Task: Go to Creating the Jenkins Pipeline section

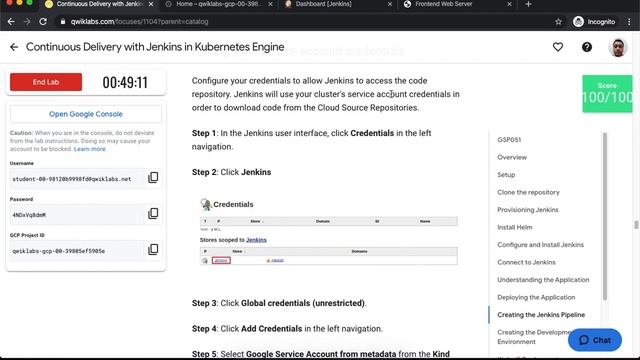Action: 541,315
